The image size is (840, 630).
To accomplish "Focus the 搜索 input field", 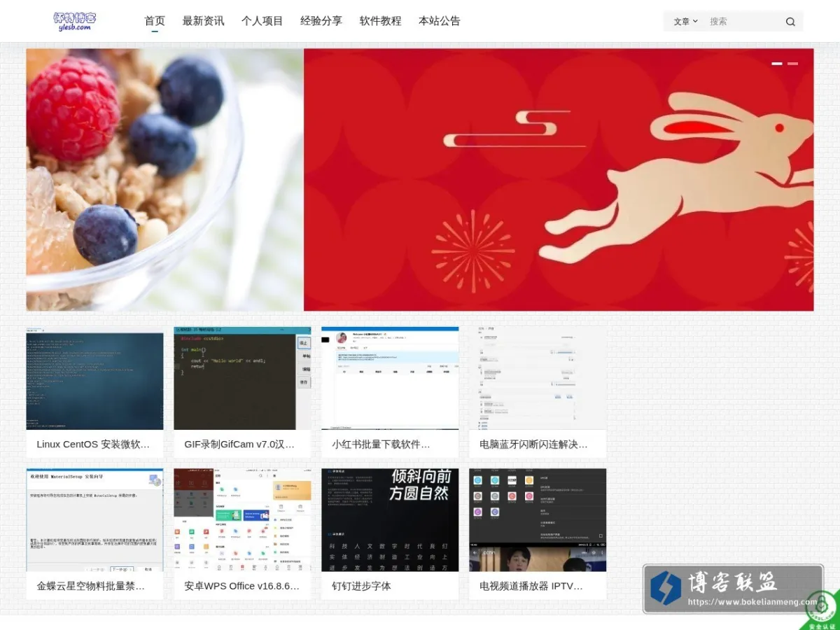I will pyautogui.click(x=743, y=22).
